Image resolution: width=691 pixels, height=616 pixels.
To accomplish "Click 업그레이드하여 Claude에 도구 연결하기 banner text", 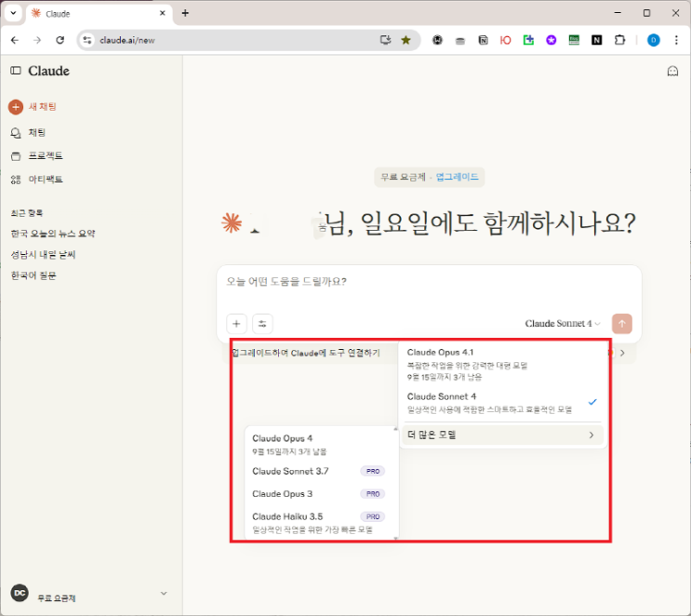I will [306, 353].
